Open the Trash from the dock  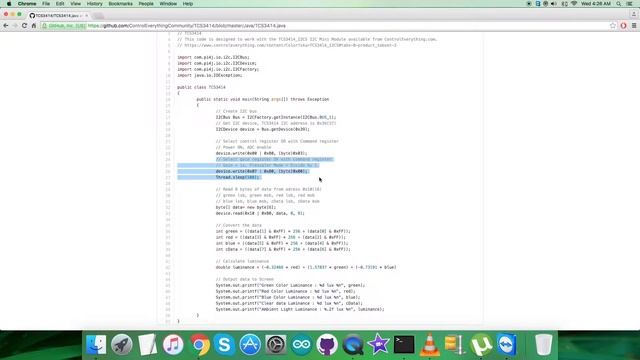(x=543, y=345)
